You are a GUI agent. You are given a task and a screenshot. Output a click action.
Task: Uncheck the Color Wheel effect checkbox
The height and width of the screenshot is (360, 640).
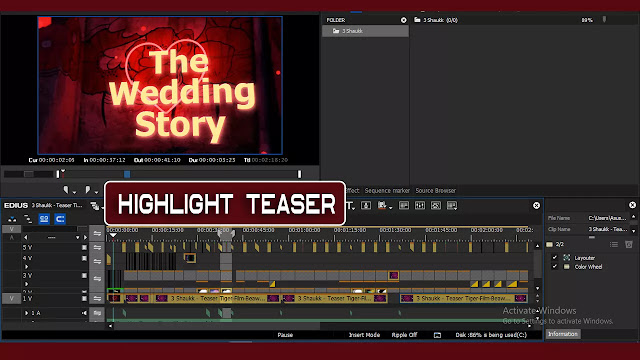(x=554, y=267)
